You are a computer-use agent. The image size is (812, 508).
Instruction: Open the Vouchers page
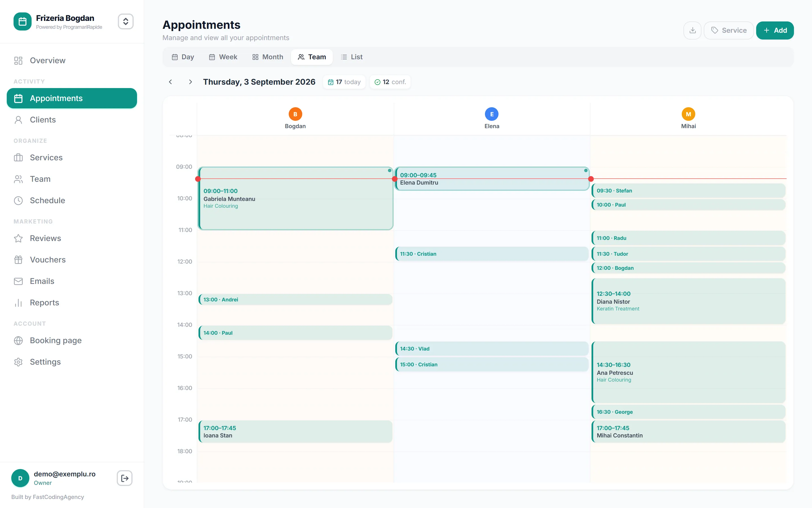pos(72,260)
